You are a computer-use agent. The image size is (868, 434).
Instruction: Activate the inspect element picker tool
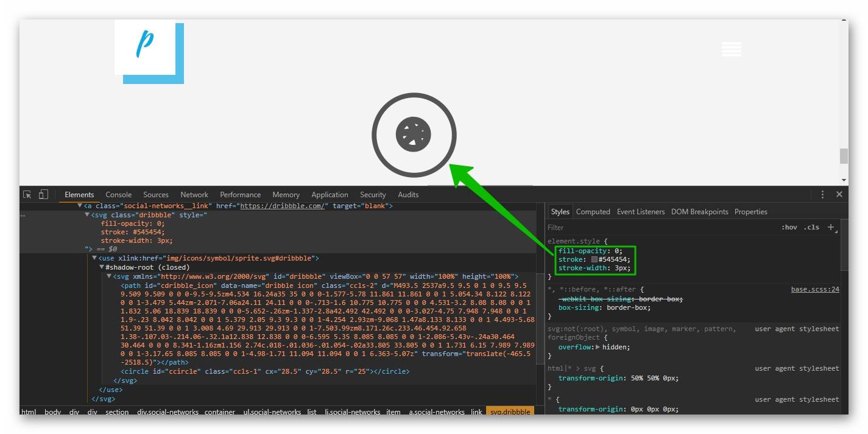click(27, 195)
